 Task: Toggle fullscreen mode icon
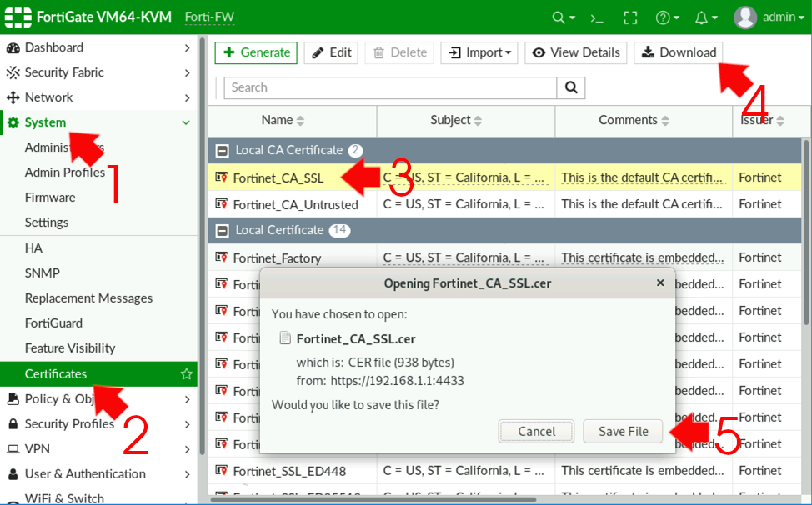coord(630,17)
